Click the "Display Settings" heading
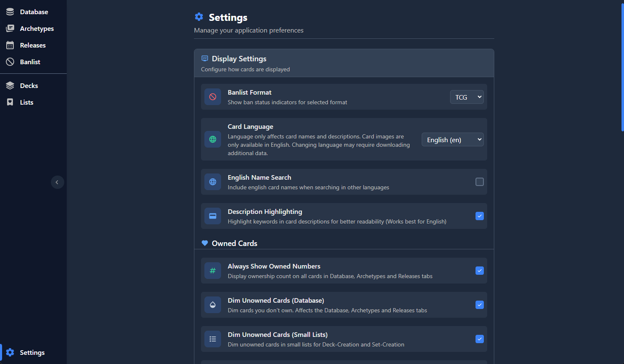The width and height of the screenshot is (624, 364). click(239, 59)
